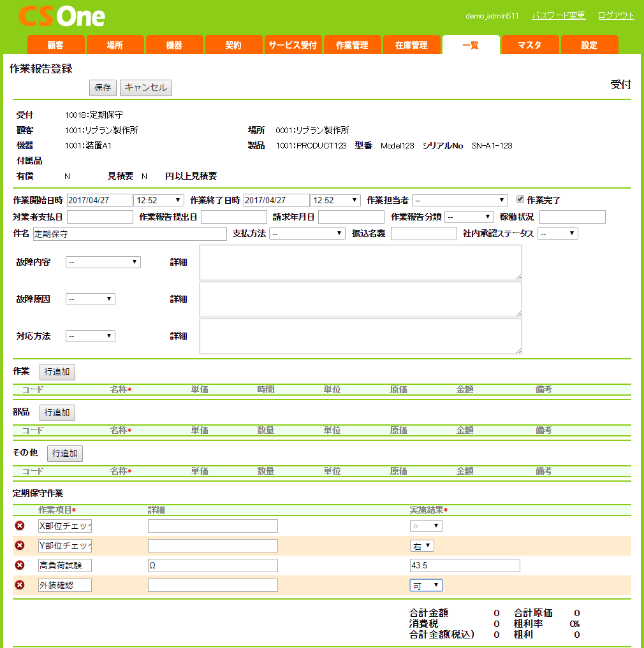Click the Y部位チェック 詳細 field
The height and width of the screenshot is (648, 644).
[212, 546]
